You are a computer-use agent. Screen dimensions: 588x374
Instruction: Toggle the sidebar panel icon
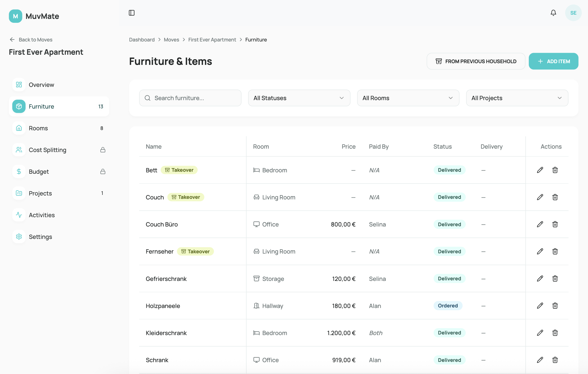(x=131, y=13)
